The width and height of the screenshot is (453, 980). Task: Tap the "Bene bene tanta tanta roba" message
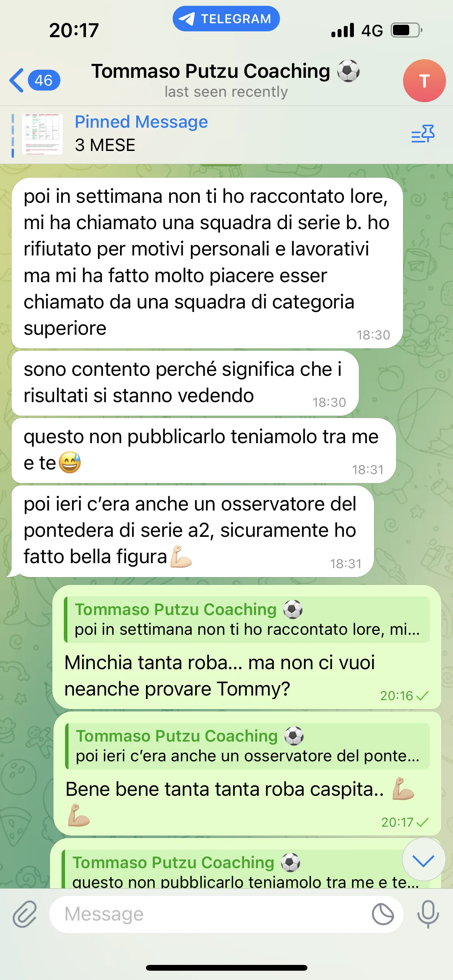247,773
